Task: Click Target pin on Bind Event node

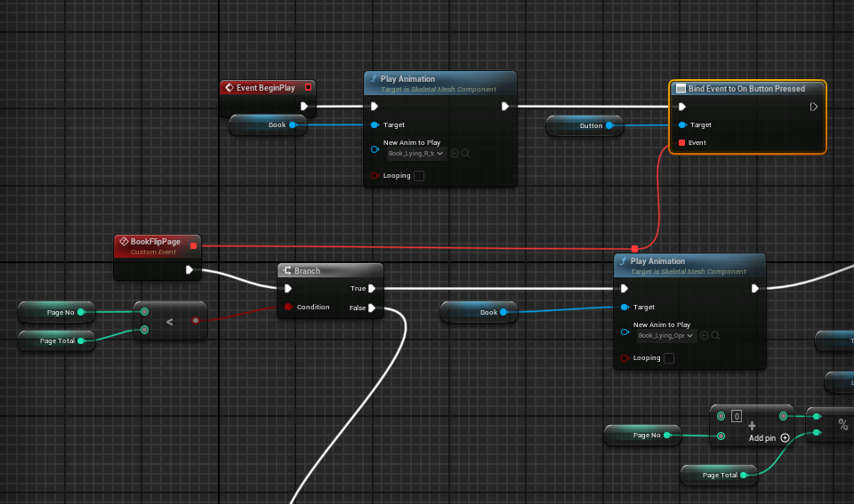Action: [x=682, y=125]
